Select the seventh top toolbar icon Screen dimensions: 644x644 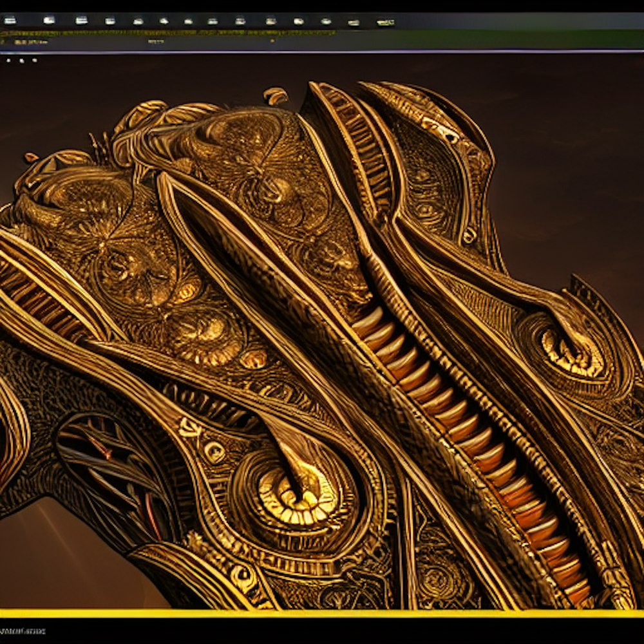(187, 21)
